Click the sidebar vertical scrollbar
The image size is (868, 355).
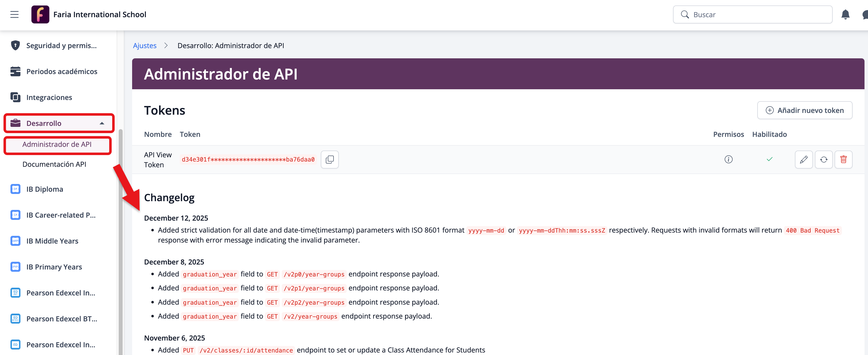120,236
